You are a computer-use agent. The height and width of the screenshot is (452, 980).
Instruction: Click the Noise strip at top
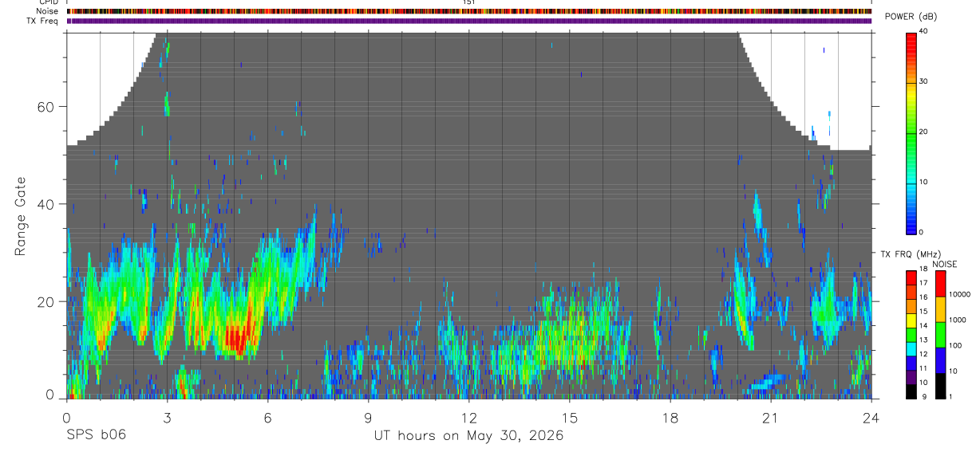point(469,11)
